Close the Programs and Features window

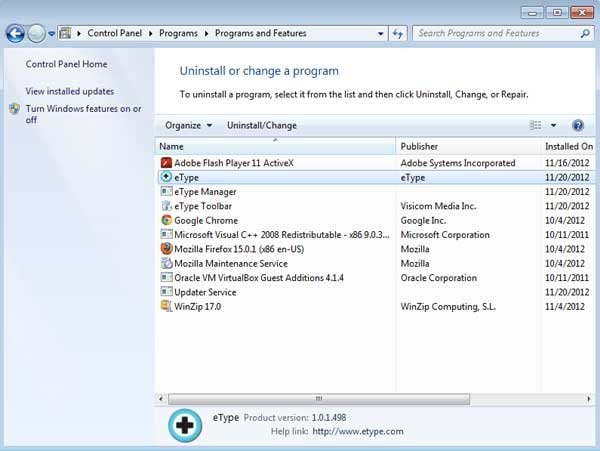[582, 13]
